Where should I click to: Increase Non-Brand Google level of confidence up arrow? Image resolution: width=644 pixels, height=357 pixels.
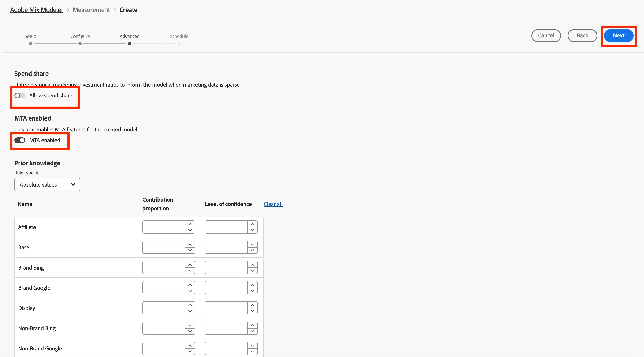252,345
